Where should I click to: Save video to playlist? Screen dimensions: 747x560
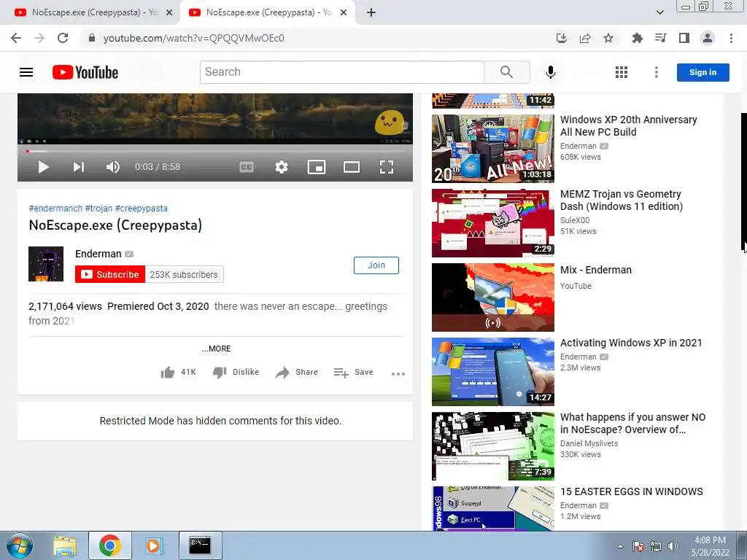(x=353, y=373)
